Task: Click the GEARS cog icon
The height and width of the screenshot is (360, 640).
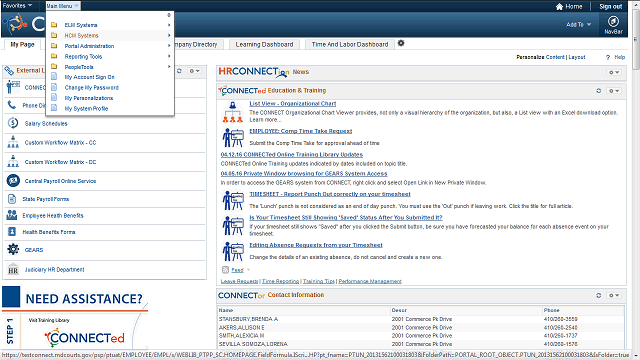Action: (x=13, y=249)
